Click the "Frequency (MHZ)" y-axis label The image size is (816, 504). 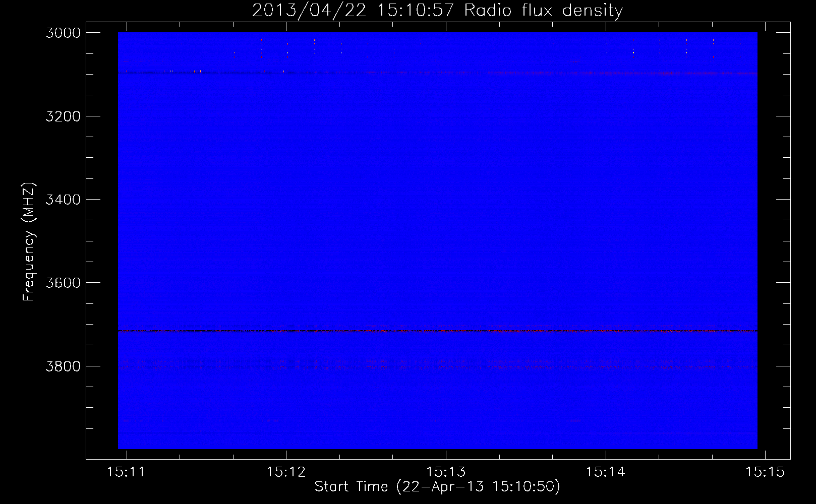pos(29,241)
